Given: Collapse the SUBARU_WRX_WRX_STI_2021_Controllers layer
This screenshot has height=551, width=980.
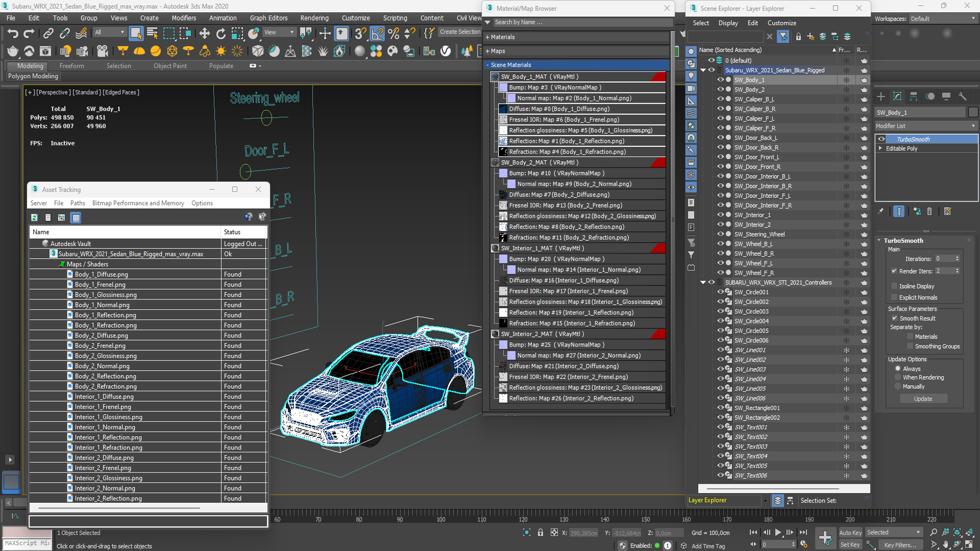Looking at the screenshot, I should [x=703, y=283].
